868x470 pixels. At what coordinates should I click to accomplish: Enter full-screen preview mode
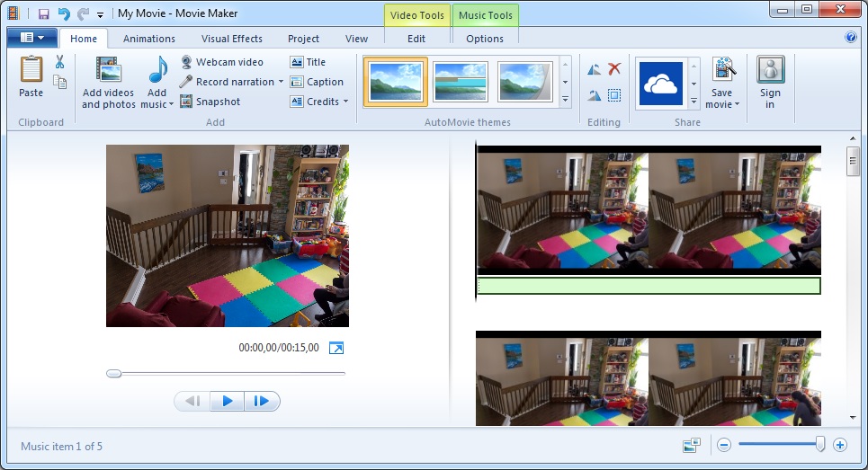tap(336, 348)
